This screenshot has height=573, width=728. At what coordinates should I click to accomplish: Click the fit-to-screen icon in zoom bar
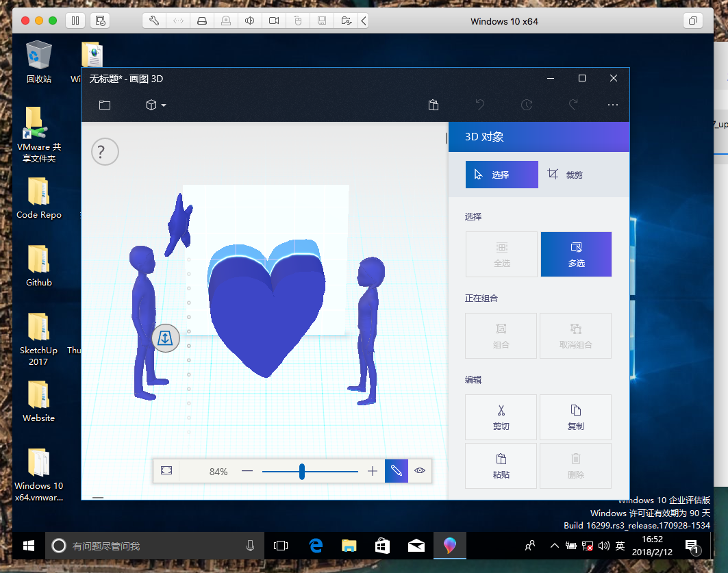click(x=166, y=471)
